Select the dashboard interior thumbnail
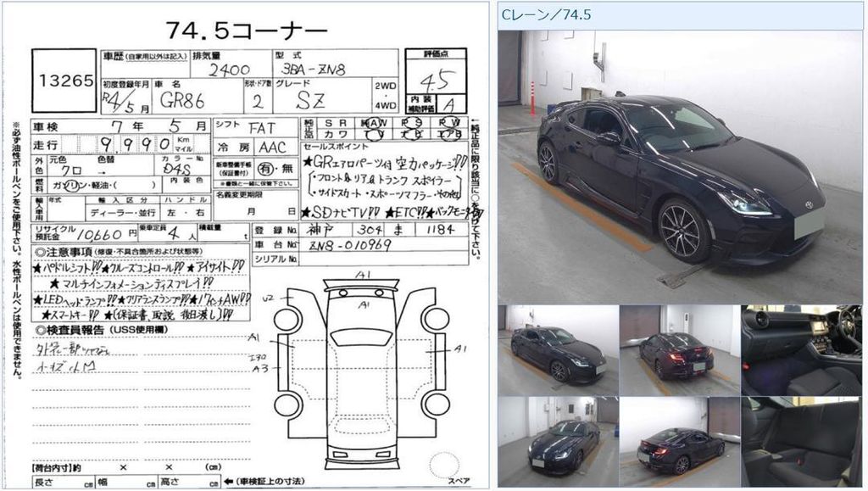Image resolution: width=868 pixels, height=491 pixels. (x=801, y=350)
